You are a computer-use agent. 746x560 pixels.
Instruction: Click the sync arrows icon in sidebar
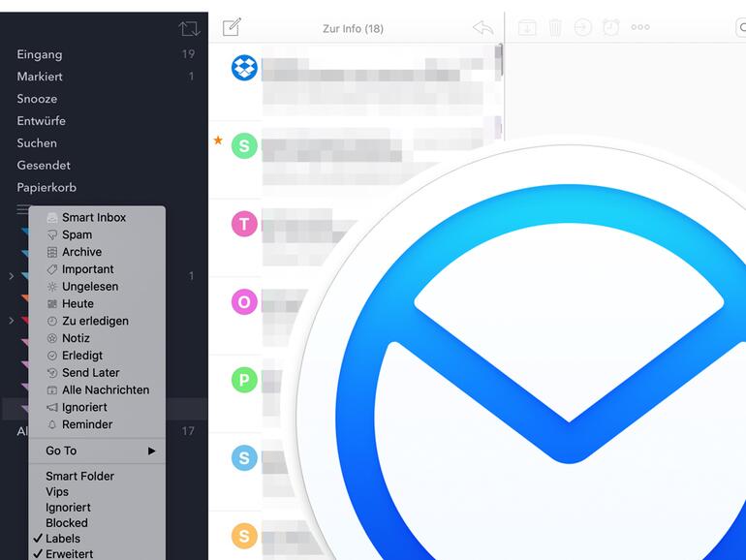(189, 28)
